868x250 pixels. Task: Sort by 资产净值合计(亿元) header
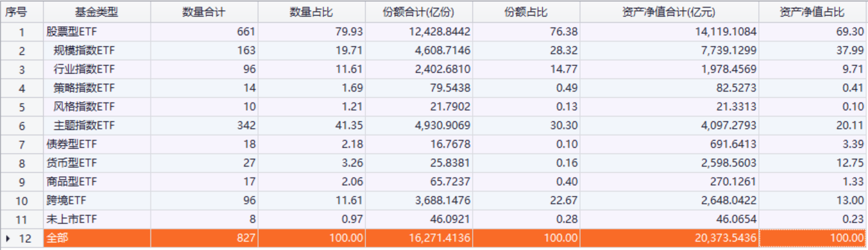coord(669,12)
